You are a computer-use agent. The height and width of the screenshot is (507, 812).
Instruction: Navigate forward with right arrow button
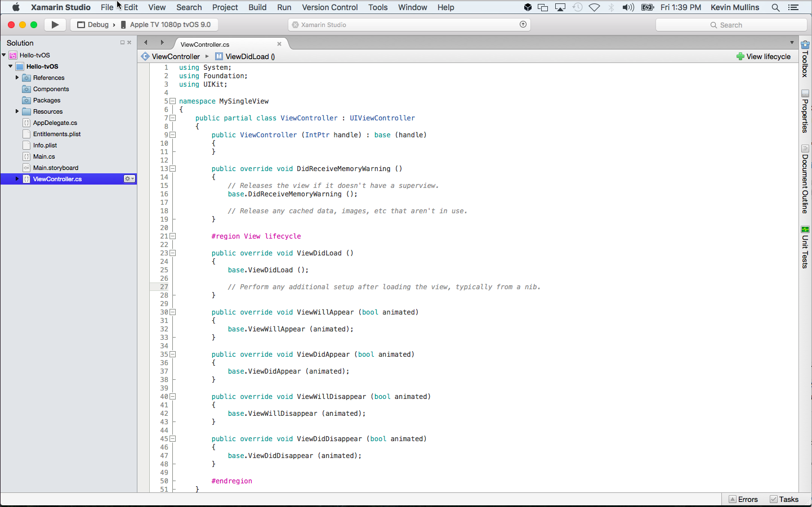click(x=162, y=43)
